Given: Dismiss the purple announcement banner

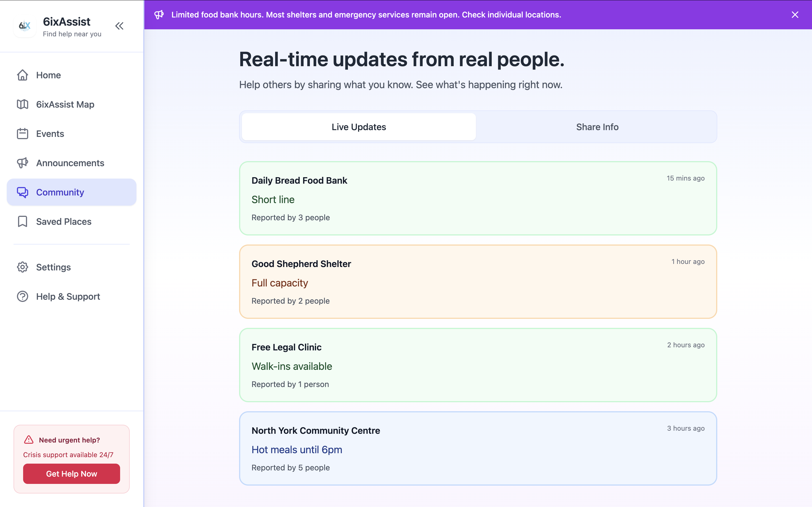Looking at the screenshot, I should point(795,14).
